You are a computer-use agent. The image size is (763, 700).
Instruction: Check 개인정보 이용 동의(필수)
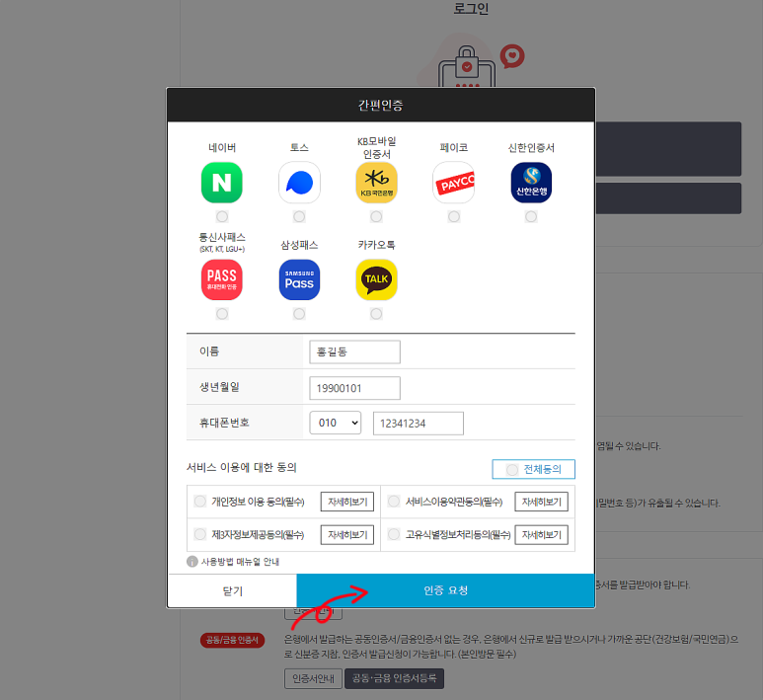click(x=200, y=501)
